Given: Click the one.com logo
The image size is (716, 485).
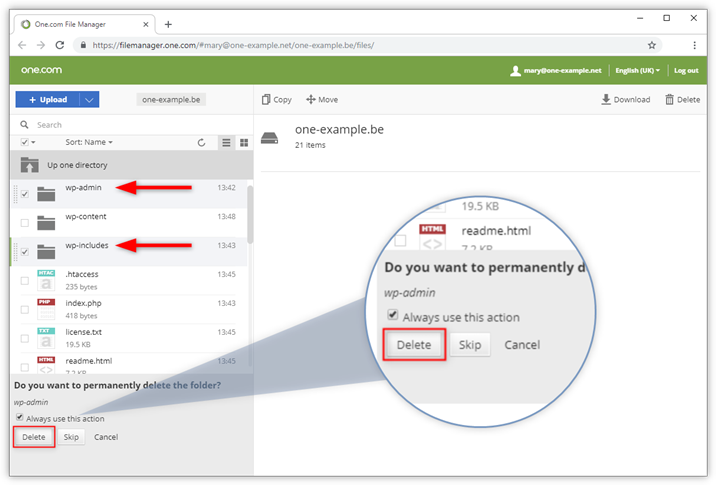Looking at the screenshot, I should [x=42, y=70].
